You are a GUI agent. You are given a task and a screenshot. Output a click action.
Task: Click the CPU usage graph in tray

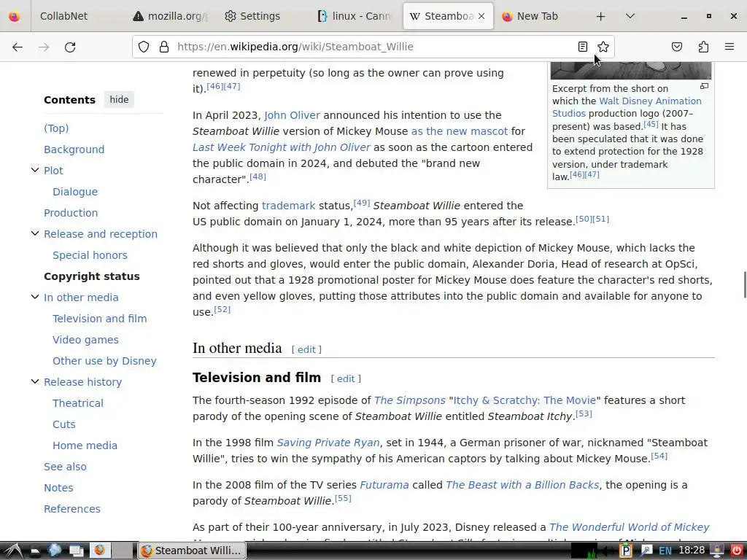click(x=584, y=551)
